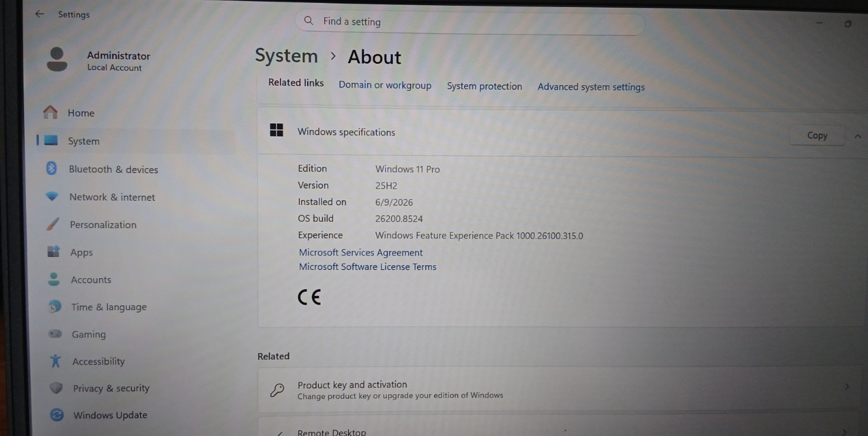868x436 pixels.
Task: Click the Home house icon
Action: 51,112
